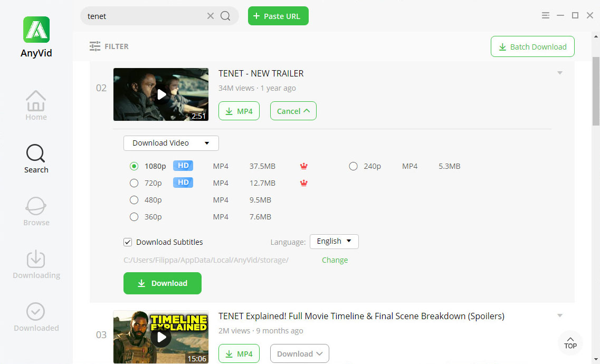Click the FILTER sliders icon
The image size is (600, 364).
[x=95, y=46]
